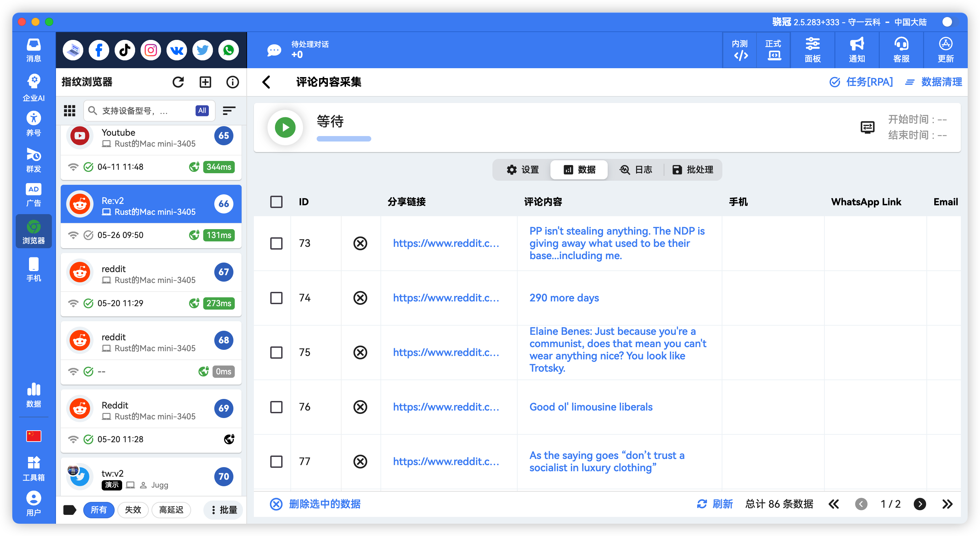Remove row 74 with its X icon
Viewport: 980px width, 536px height.
[x=360, y=298]
